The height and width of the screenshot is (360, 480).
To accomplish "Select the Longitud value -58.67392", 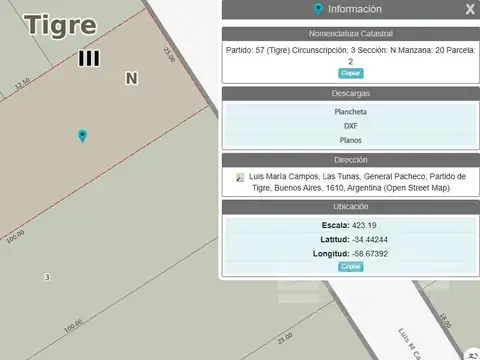I will pos(370,254).
